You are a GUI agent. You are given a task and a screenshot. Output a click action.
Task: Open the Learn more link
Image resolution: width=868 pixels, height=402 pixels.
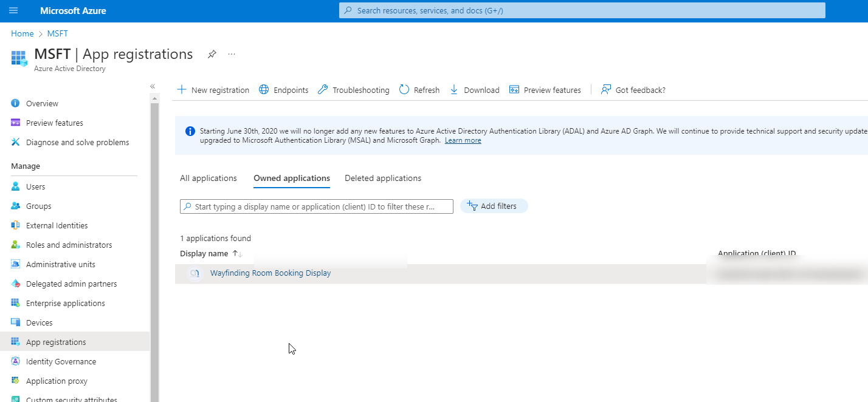point(463,140)
